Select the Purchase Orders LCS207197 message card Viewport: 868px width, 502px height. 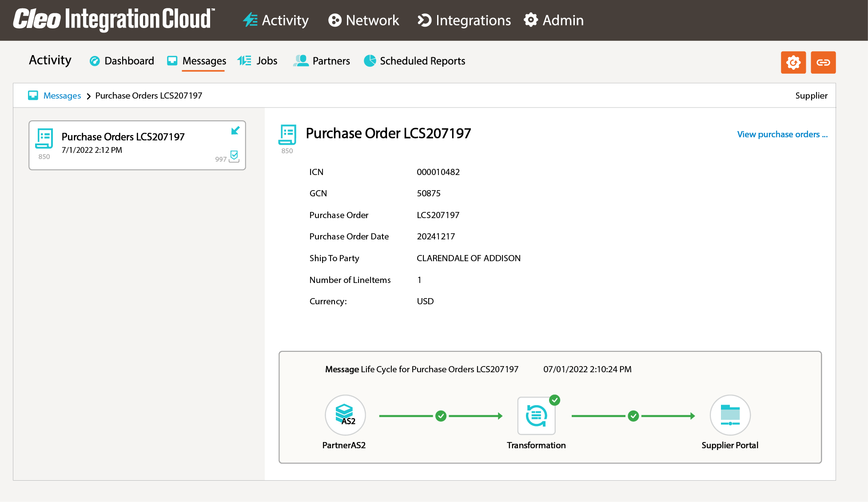(x=137, y=145)
